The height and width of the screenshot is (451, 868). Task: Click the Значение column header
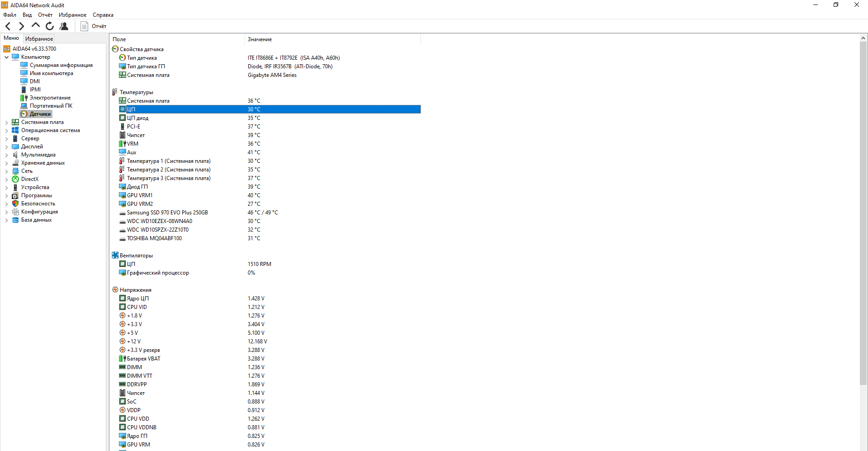pos(332,39)
